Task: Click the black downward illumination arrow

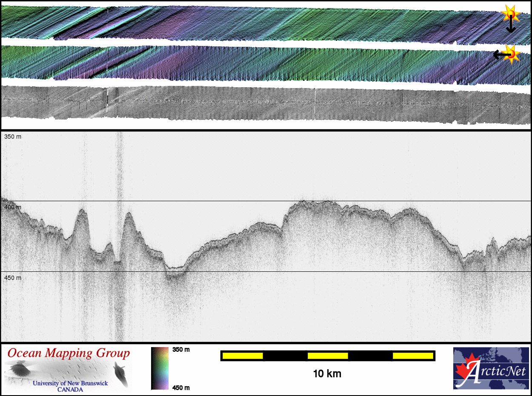Action: click(510, 26)
